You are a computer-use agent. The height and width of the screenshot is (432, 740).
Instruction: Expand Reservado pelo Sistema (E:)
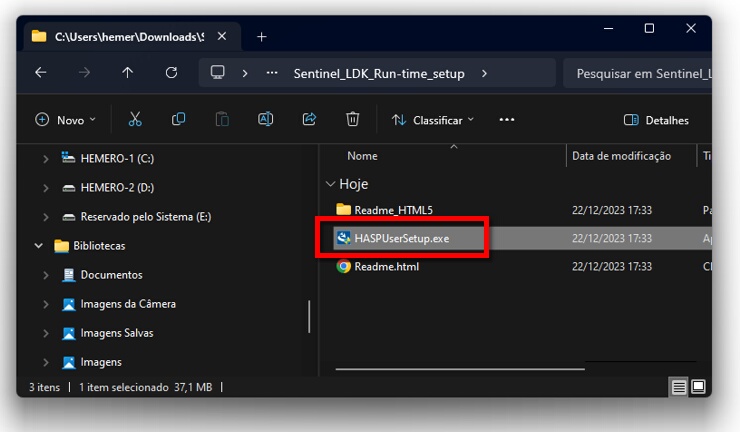point(45,217)
